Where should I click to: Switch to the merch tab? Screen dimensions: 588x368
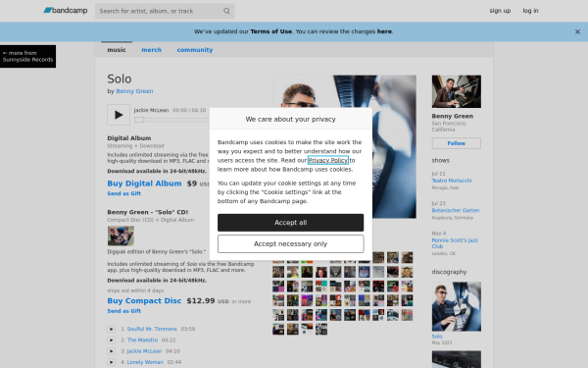(152, 50)
